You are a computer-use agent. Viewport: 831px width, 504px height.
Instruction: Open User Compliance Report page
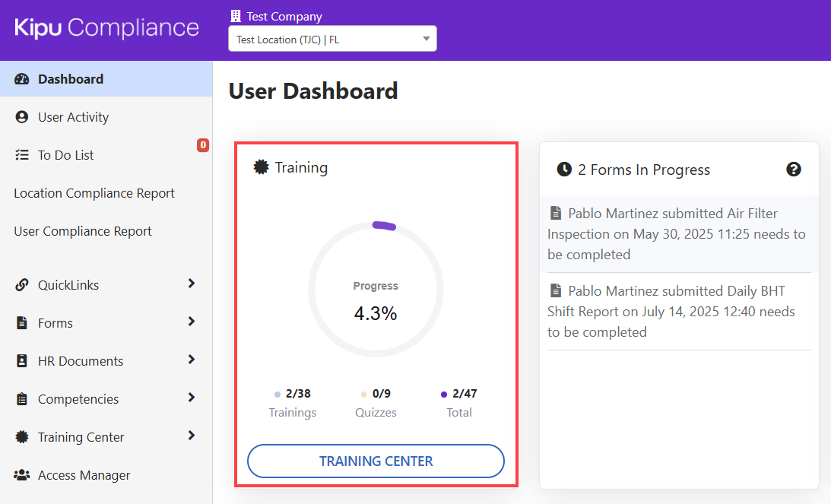(x=83, y=231)
